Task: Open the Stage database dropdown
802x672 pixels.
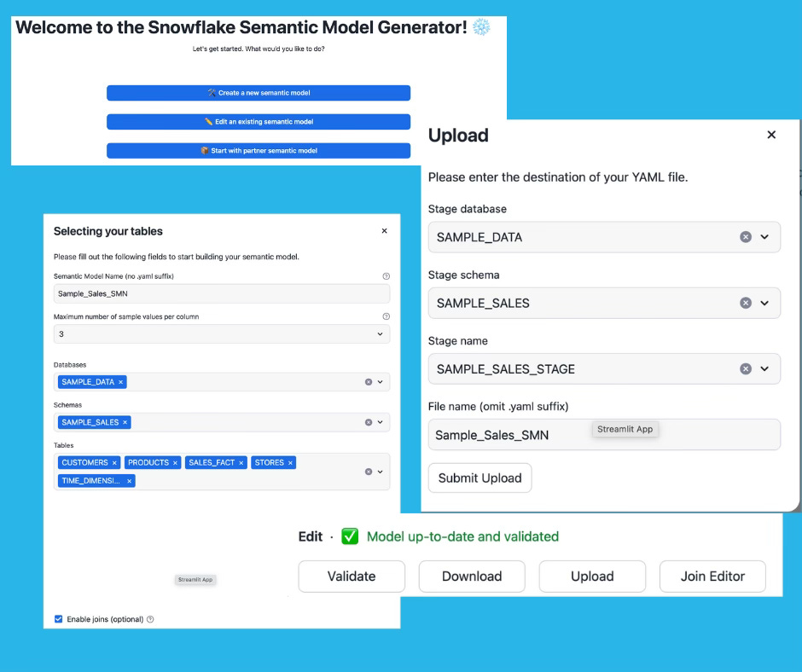Action: click(765, 237)
